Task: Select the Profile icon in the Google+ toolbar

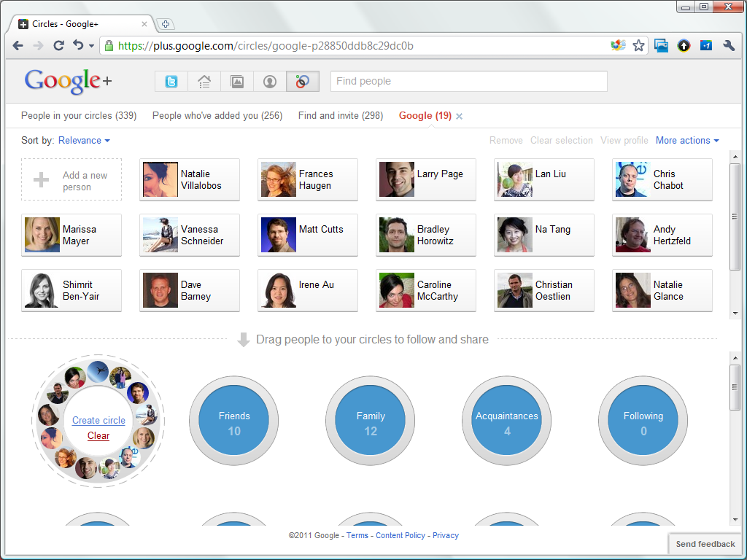Action: click(269, 81)
